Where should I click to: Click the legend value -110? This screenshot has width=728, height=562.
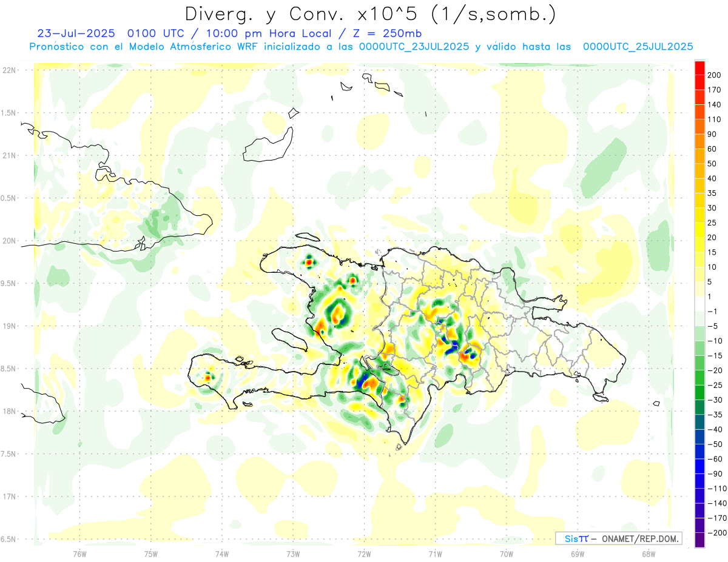click(717, 489)
